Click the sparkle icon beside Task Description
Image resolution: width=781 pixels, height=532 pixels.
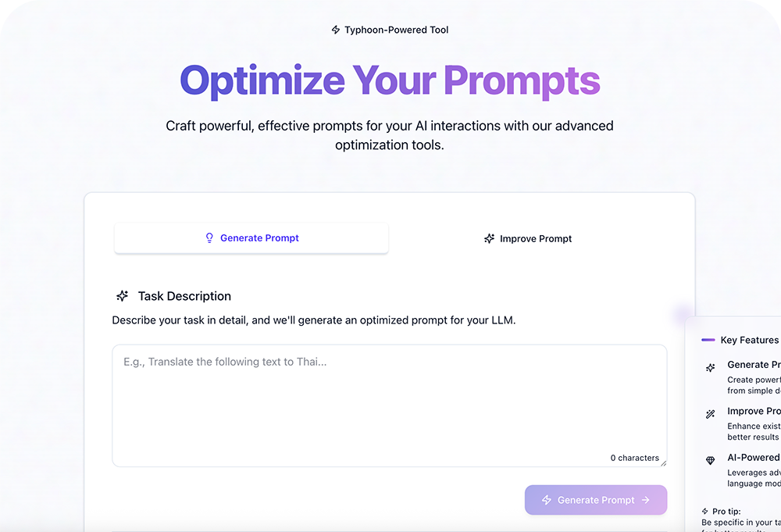122,296
